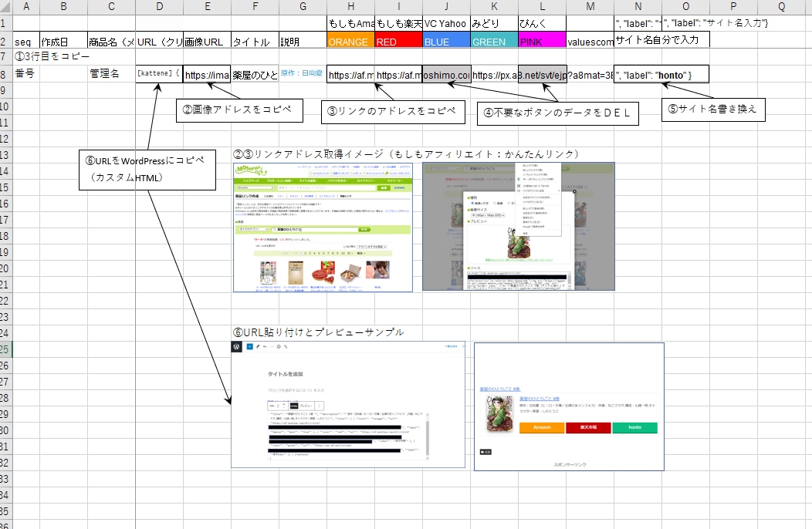
Task: Select column M header
Action: click(590, 7)
